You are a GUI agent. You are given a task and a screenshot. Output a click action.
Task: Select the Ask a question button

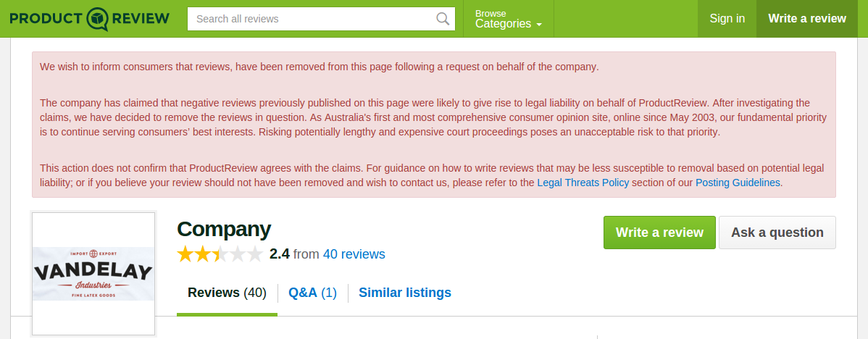pos(777,233)
